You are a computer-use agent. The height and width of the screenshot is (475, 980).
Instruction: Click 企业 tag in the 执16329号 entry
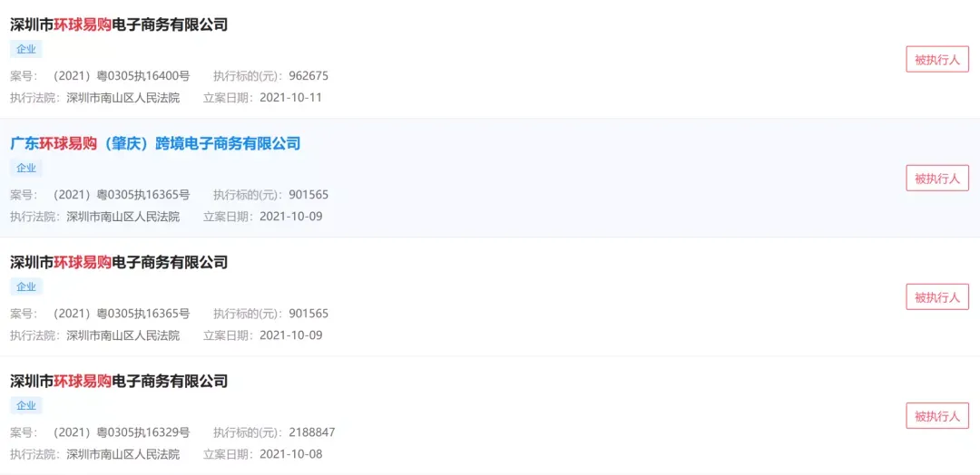click(x=26, y=405)
